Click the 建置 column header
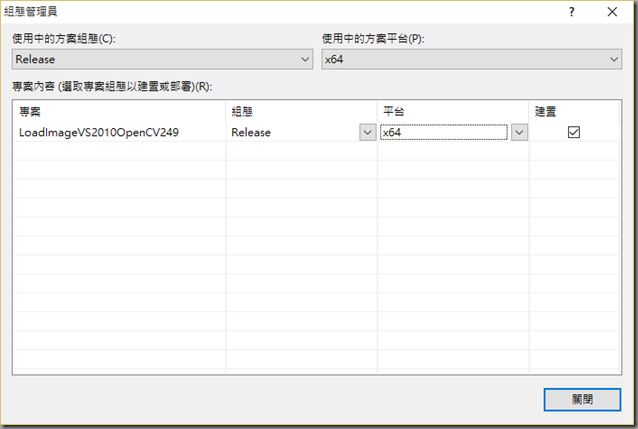The image size is (638, 429). click(x=574, y=112)
